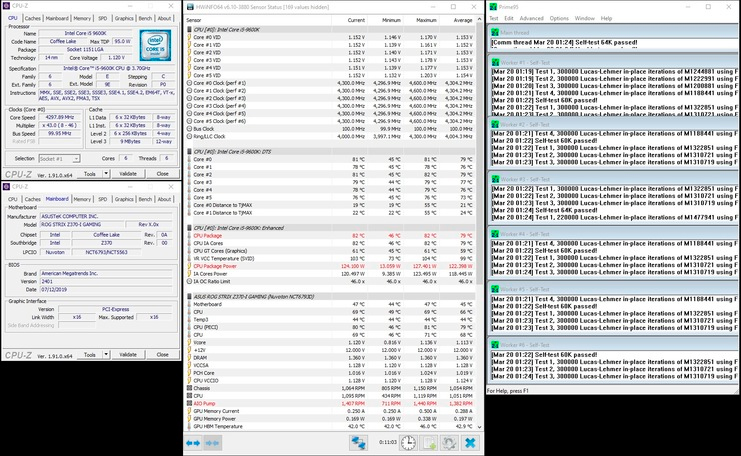Viewport: 741px width, 456px height.
Task: Click the HWiNFO clock reset timer icon
Action: click(x=408, y=443)
